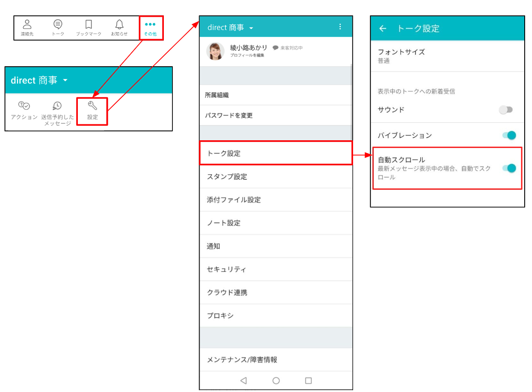Click the 来客対応中 status bubble icon
This screenshot has height=392, width=532.
[x=276, y=48]
